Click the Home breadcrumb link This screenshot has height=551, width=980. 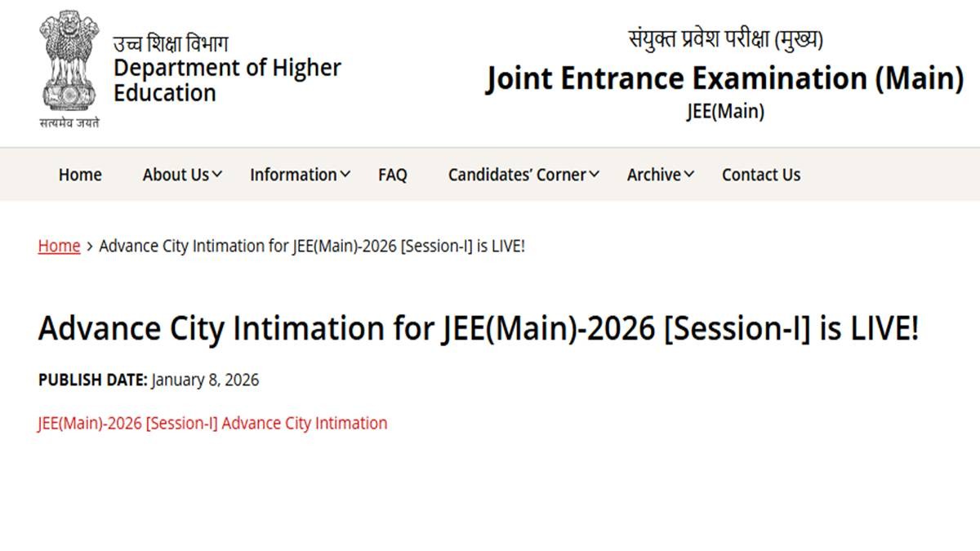(59, 246)
